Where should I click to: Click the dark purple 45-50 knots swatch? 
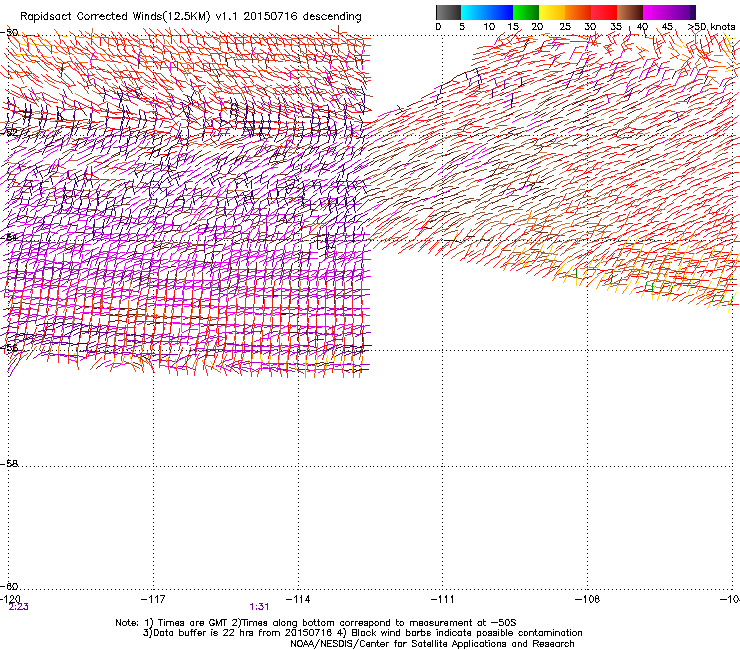[682, 12]
